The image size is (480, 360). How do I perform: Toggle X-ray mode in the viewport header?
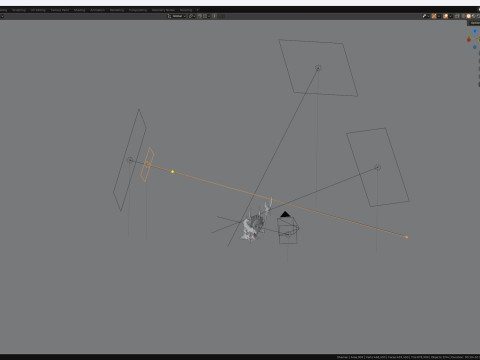point(457,16)
